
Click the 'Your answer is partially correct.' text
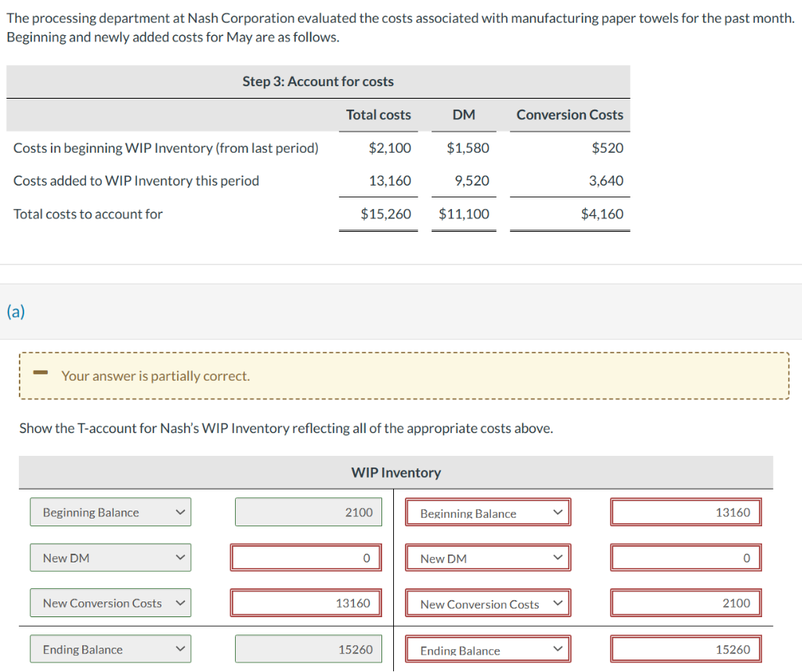[156, 376]
